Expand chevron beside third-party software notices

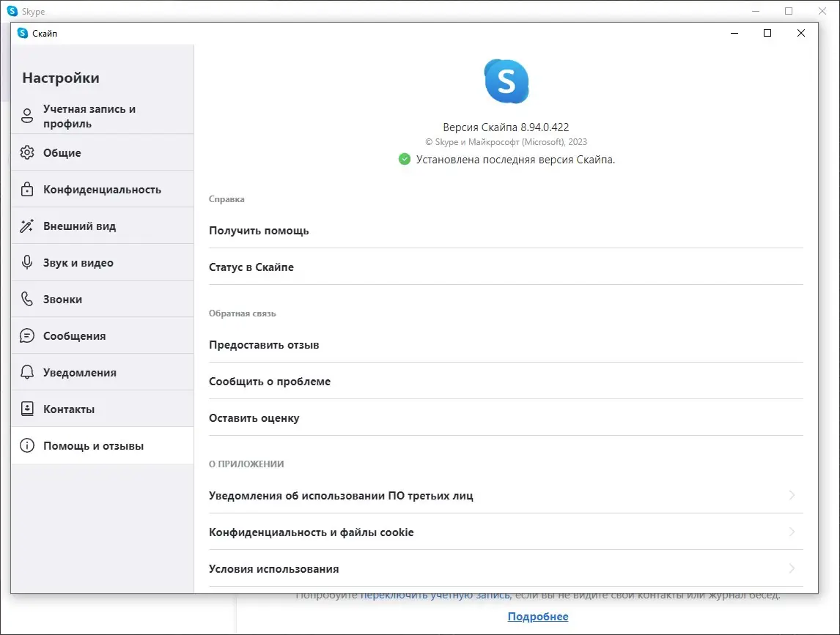792,495
